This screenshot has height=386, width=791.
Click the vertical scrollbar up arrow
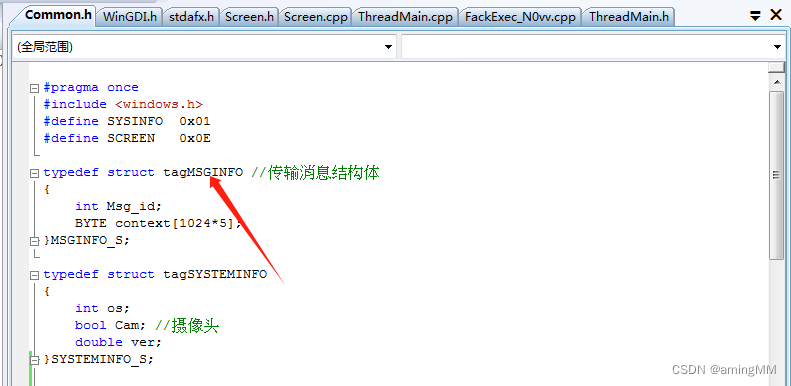coord(777,82)
